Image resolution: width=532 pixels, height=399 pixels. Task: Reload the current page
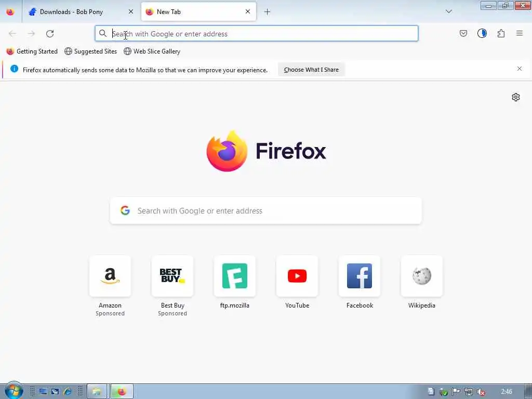[50, 34]
